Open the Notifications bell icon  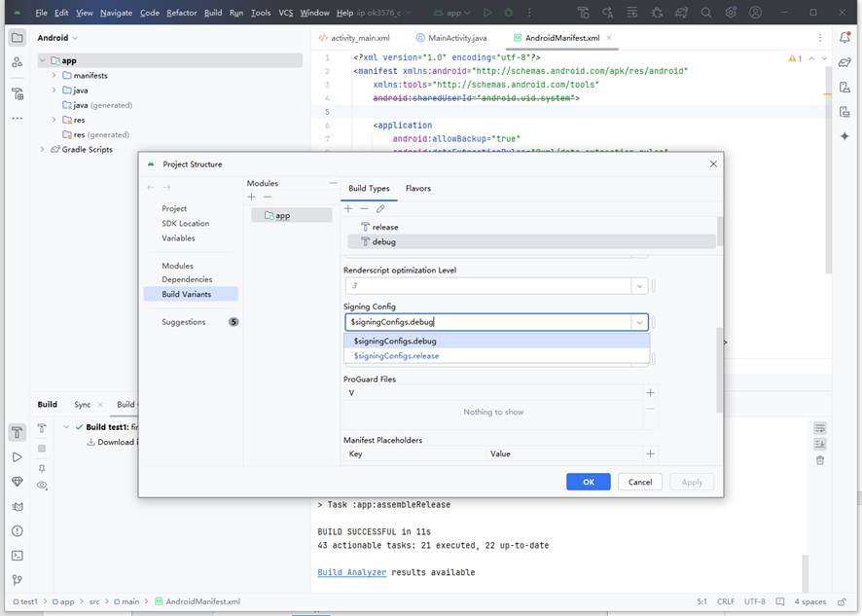(x=844, y=37)
